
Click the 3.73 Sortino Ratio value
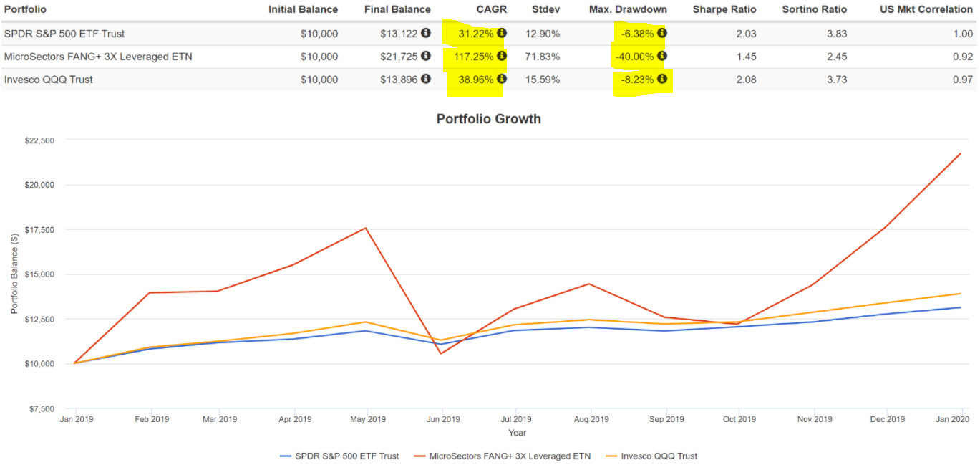pyautogui.click(x=837, y=80)
